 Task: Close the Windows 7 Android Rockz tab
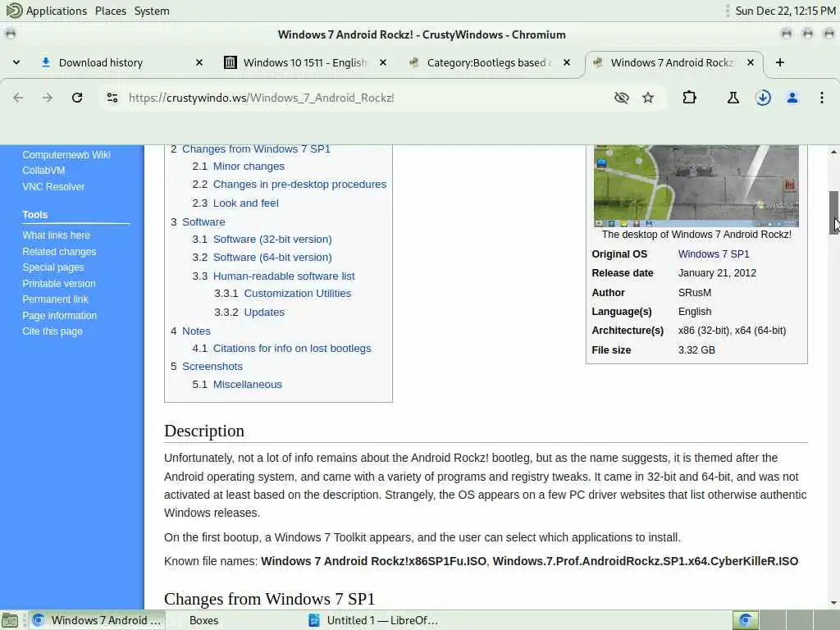click(x=751, y=62)
